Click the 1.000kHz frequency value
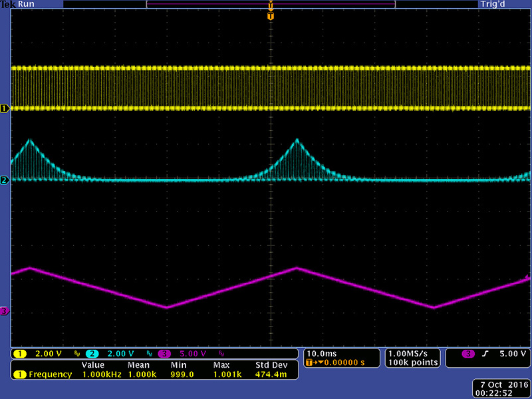This screenshot has height=399, width=532. 102,374
